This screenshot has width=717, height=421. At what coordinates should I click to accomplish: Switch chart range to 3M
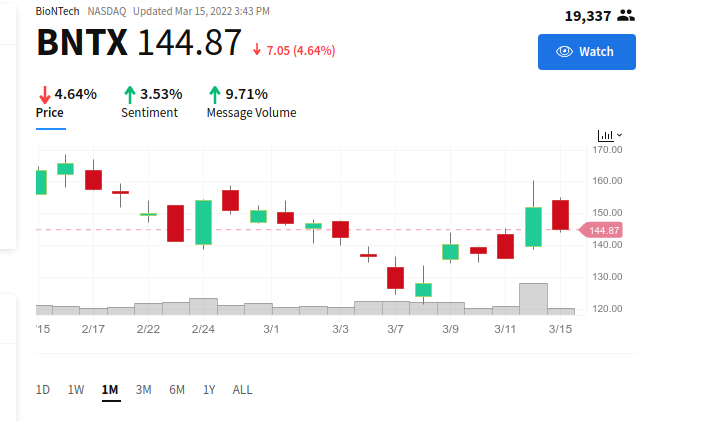point(144,389)
